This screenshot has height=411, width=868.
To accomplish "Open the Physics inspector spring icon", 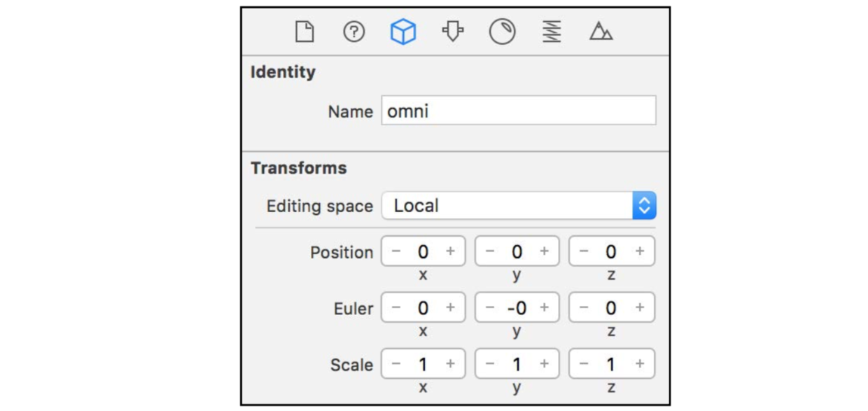I will (x=552, y=32).
